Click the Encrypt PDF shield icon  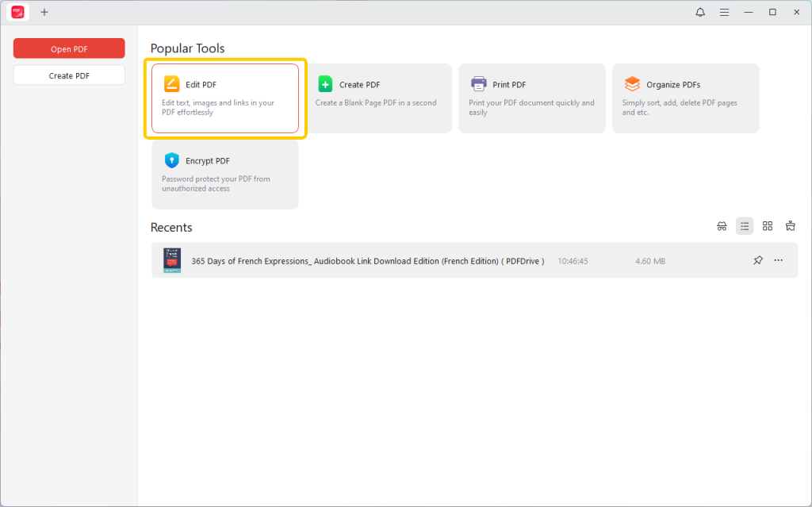click(x=172, y=160)
